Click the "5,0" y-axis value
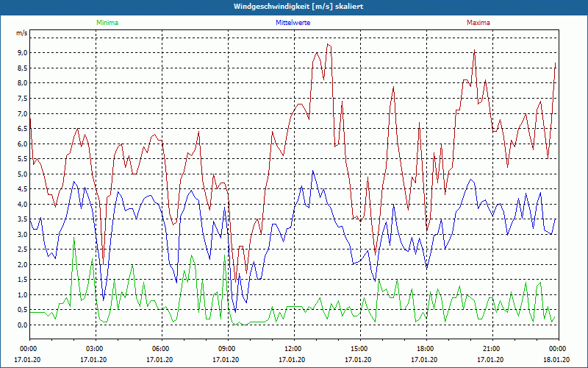Image resolution: width=588 pixels, height=368 pixels. point(23,174)
